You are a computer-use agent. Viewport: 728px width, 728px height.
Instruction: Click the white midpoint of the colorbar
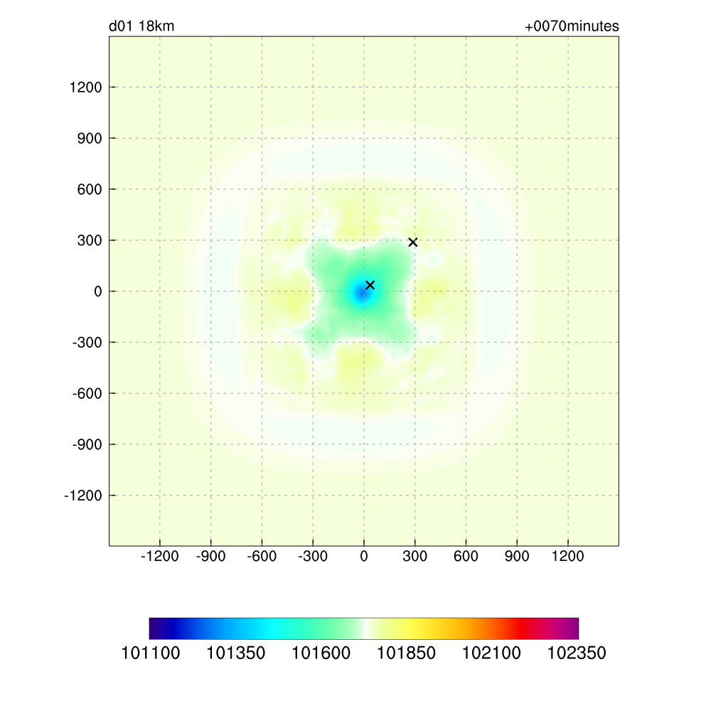click(365, 628)
